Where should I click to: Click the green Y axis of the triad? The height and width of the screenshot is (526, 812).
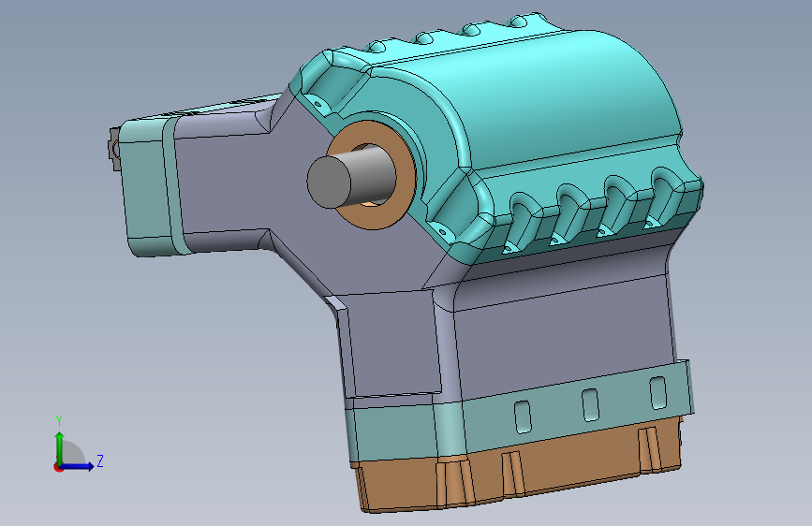coord(60,447)
